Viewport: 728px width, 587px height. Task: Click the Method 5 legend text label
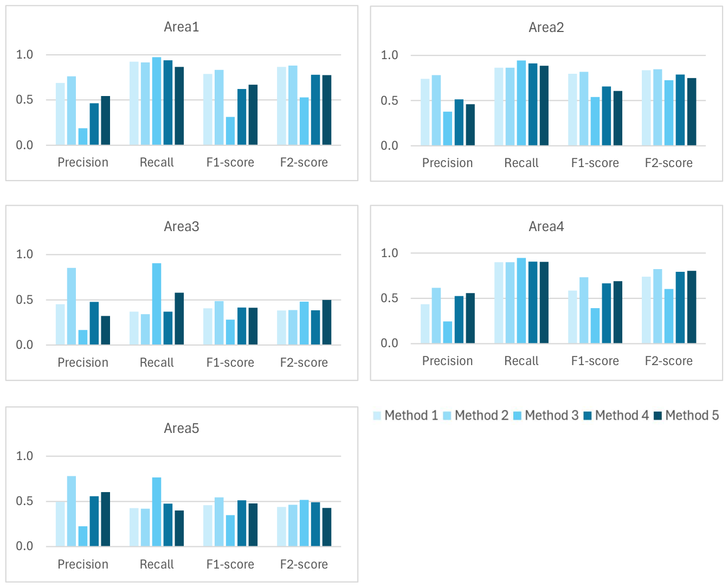692,416
